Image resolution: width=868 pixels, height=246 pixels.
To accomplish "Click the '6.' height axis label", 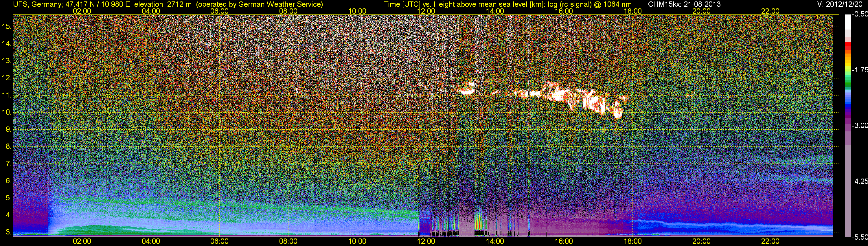I will pyautogui.click(x=9, y=181).
